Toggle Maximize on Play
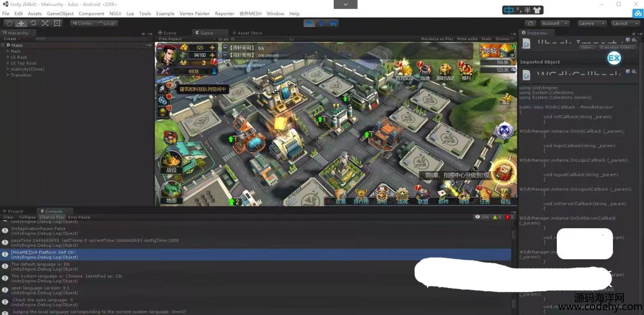Viewport: 644px width, 315px height. pyautogui.click(x=437, y=39)
